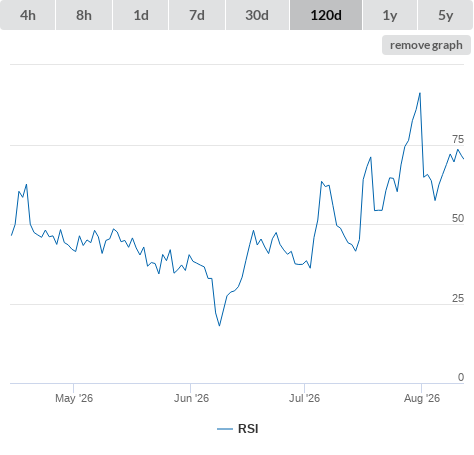Click the 50 y-axis label
This screenshot has width=474, height=455.
458,218
